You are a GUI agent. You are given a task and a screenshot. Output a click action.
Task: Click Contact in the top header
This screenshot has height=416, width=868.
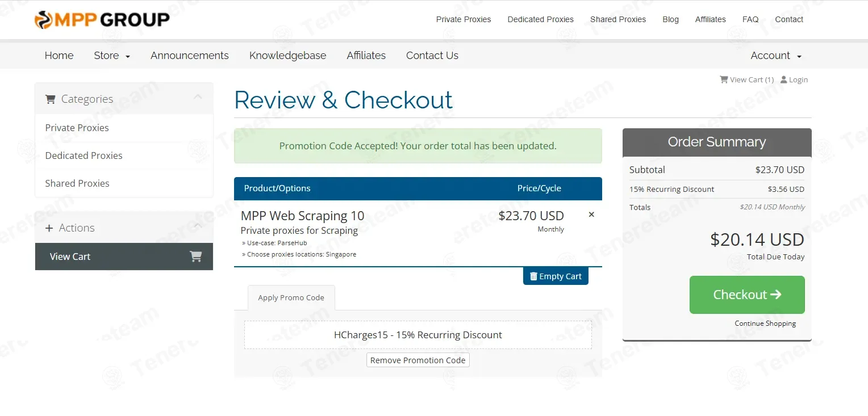click(789, 19)
